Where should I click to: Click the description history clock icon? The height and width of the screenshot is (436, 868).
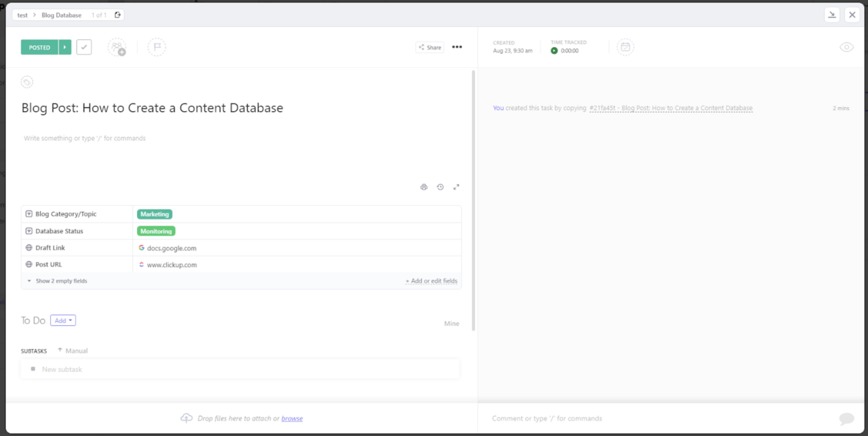tap(440, 187)
